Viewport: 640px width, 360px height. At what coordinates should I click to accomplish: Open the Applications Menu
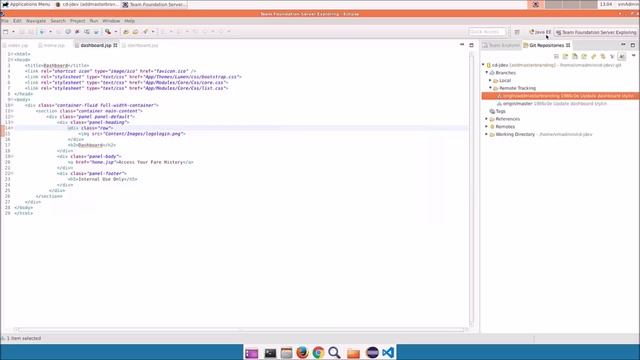pos(27,4)
